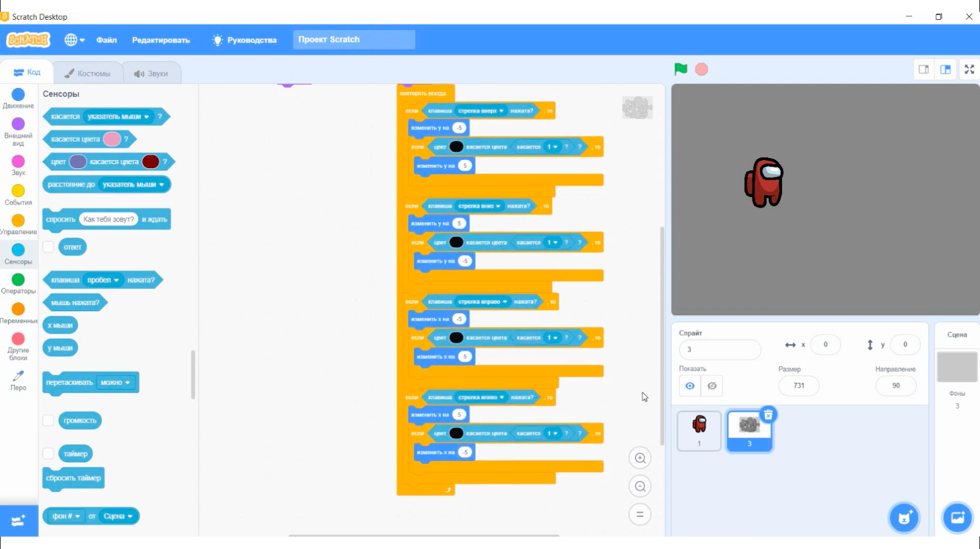Select sprite 1 thumbnail

pos(699,430)
